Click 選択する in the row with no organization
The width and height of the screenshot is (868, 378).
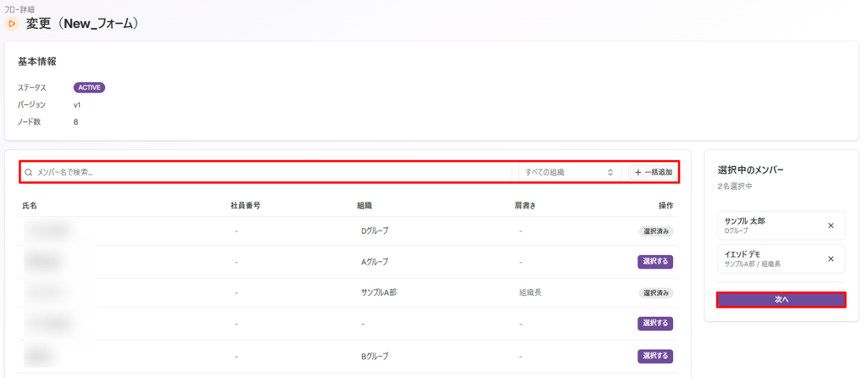(655, 323)
